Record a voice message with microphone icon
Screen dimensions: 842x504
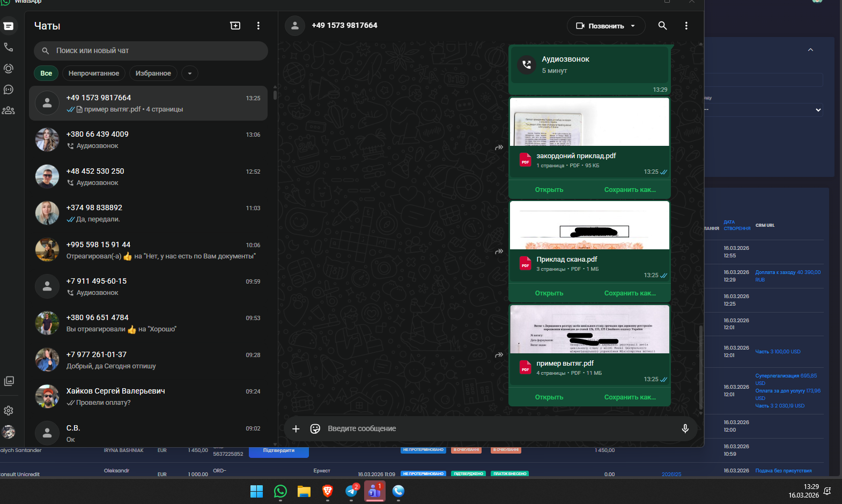pos(685,429)
